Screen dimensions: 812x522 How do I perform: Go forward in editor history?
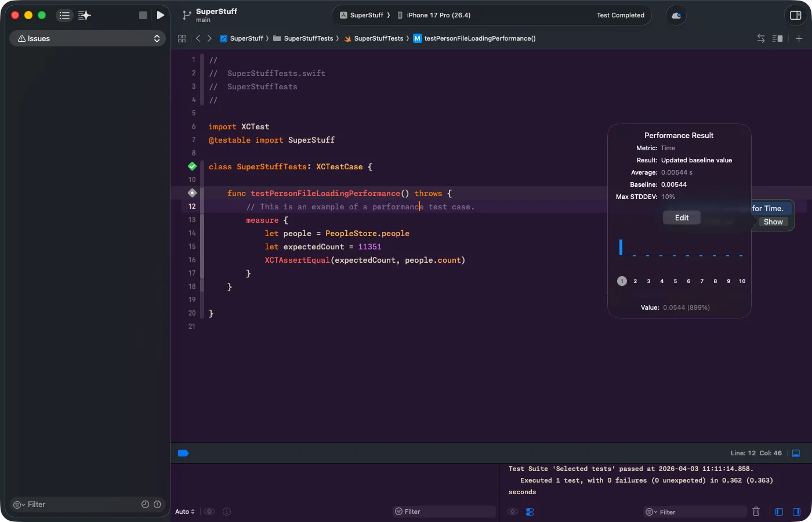[x=209, y=38]
